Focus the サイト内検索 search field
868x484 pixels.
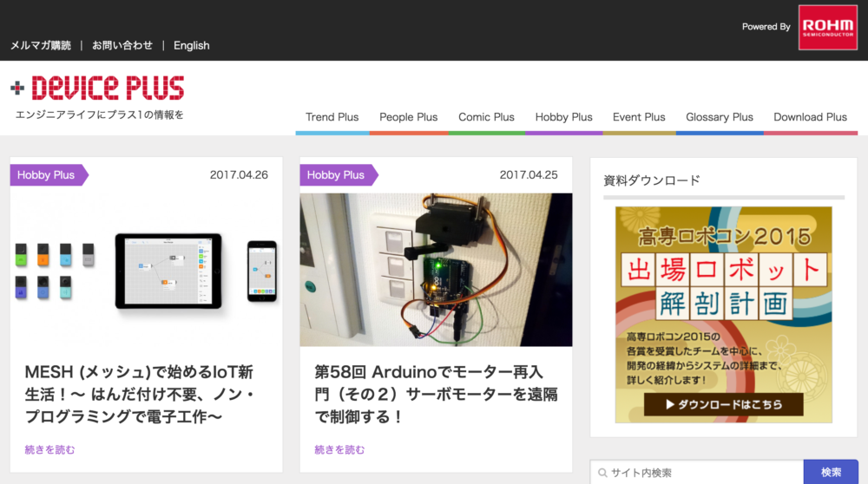click(x=697, y=473)
